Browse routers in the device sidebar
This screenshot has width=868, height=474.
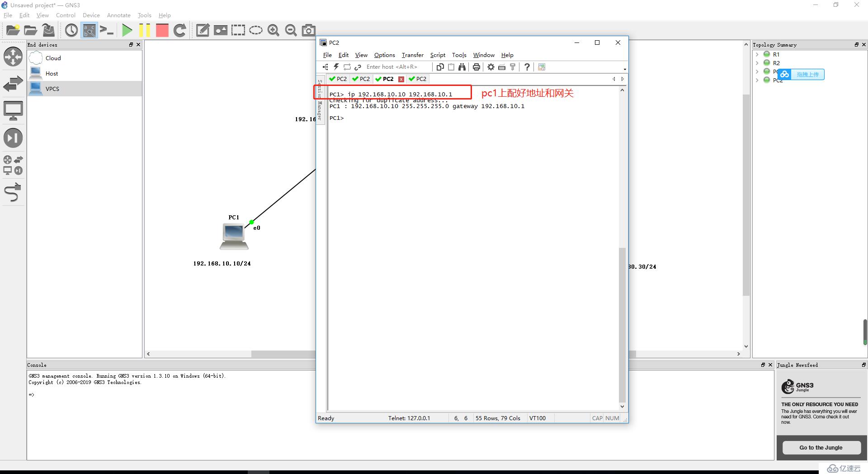pyautogui.click(x=13, y=57)
